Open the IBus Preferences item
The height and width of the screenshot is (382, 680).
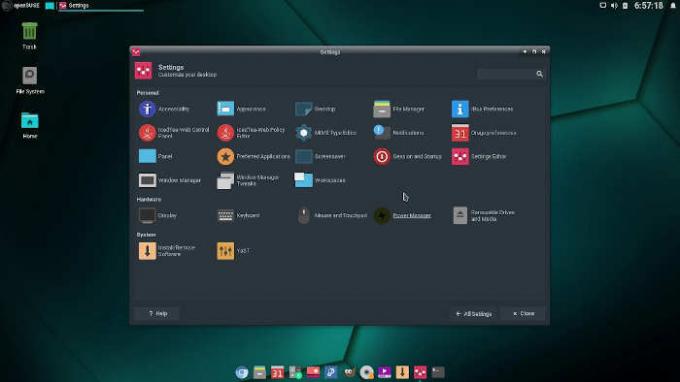(x=482, y=109)
